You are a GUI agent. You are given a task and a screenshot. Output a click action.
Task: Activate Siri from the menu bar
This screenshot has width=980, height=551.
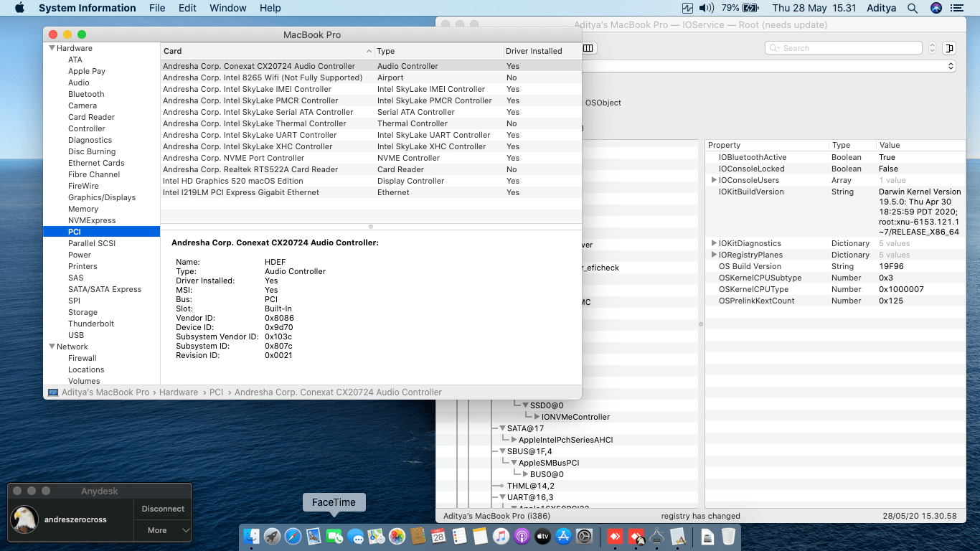(936, 8)
